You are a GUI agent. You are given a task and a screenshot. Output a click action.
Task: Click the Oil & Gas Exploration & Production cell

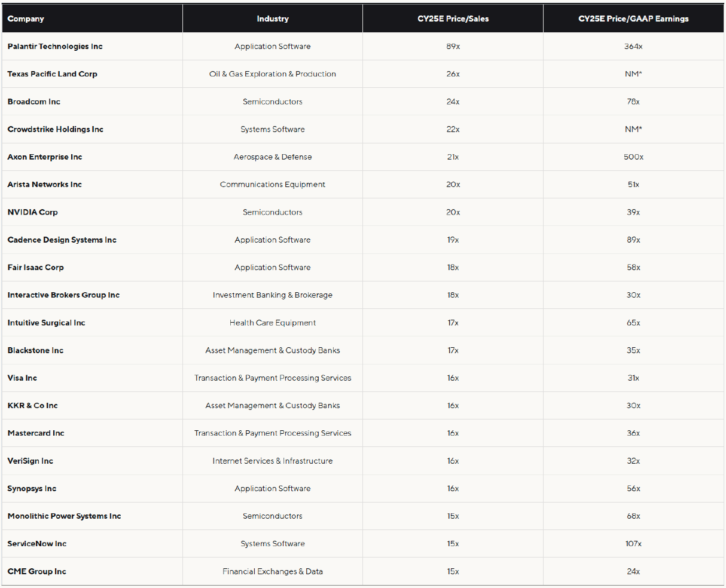pyautogui.click(x=273, y=74)
